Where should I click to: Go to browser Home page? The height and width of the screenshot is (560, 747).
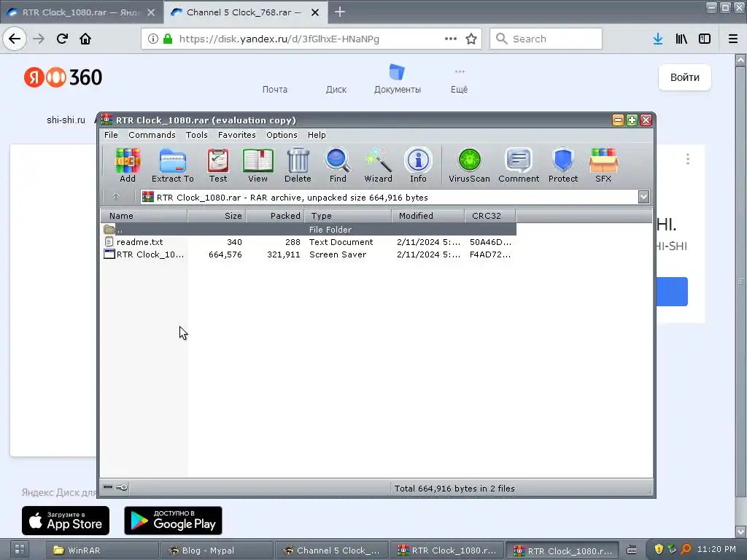[85, 39]
